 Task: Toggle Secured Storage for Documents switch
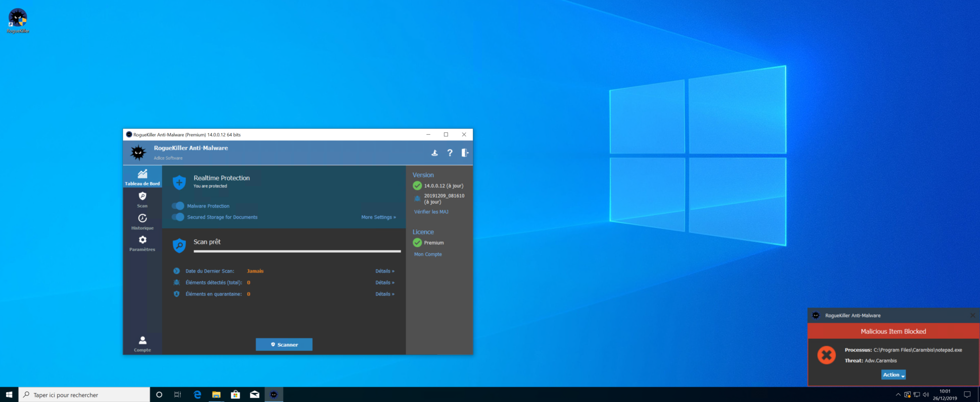click(178, 217)
